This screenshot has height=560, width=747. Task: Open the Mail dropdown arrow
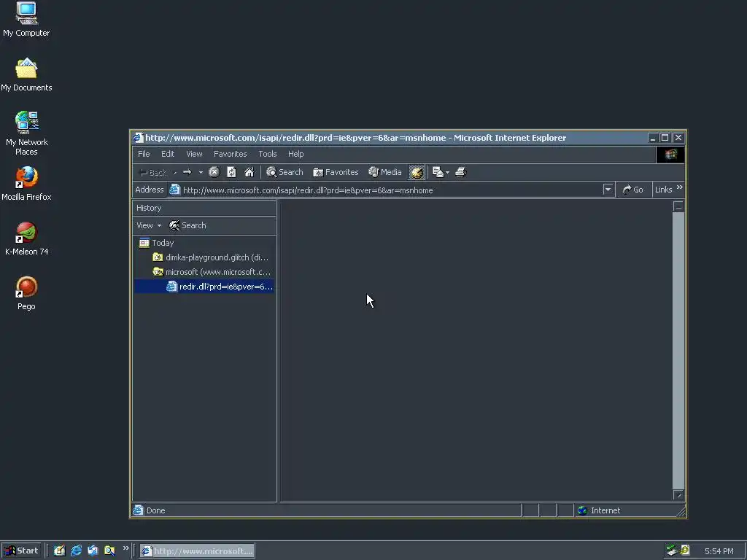[x=447, y=172]
